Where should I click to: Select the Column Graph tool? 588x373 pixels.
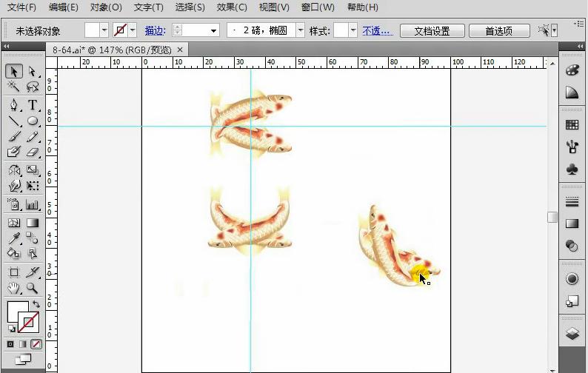tap(33, 204)
